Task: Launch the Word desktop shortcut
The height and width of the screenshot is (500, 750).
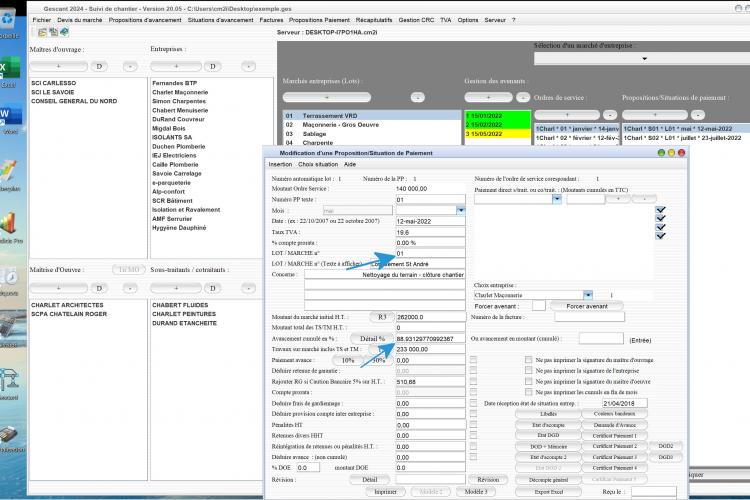Action: click(10, 119)
